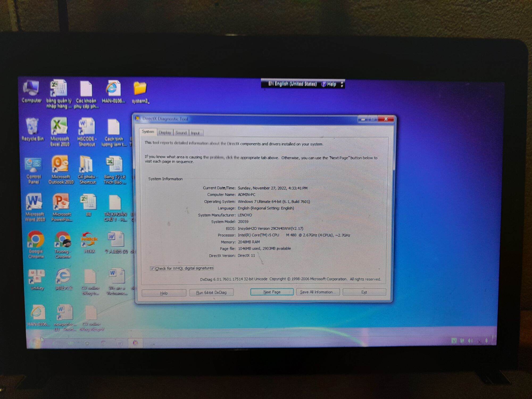Launch HTKK desktop shortcut
Viewport: 532px width, 399px height.
pyautogui.click(x=89, y=243)
